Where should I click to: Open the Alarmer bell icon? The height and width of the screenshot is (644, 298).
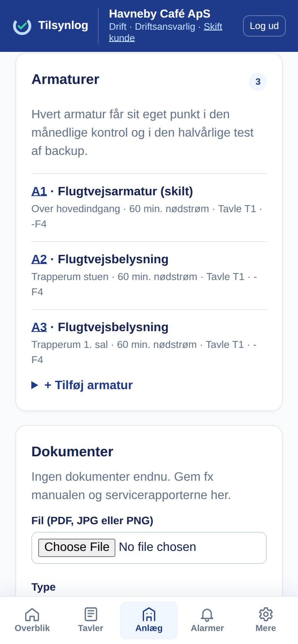[x=207, y=614]
